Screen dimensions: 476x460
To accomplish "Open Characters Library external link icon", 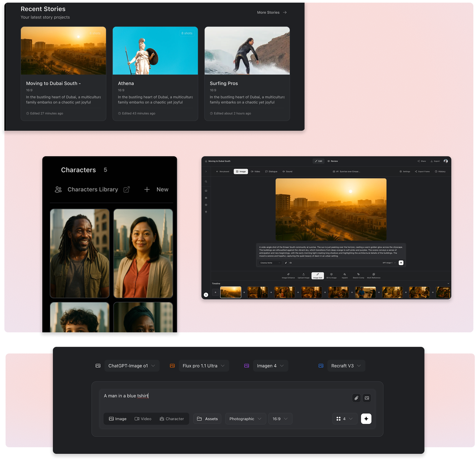I will [126, 190].
